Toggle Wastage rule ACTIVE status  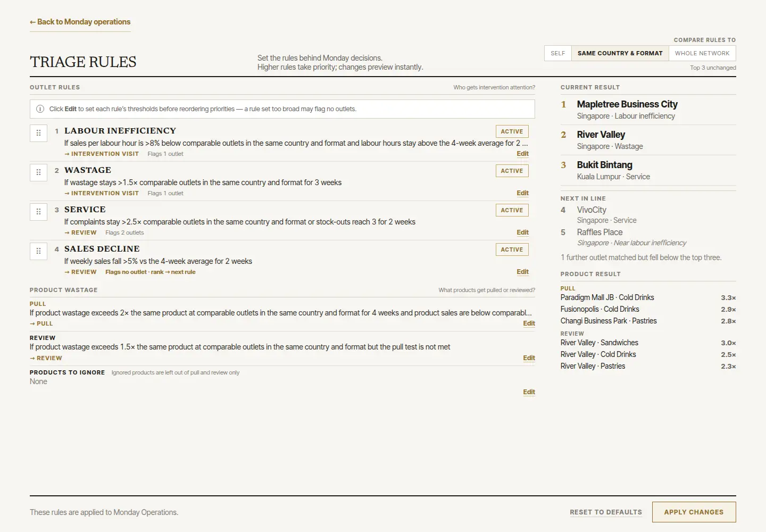pos(512,171)
